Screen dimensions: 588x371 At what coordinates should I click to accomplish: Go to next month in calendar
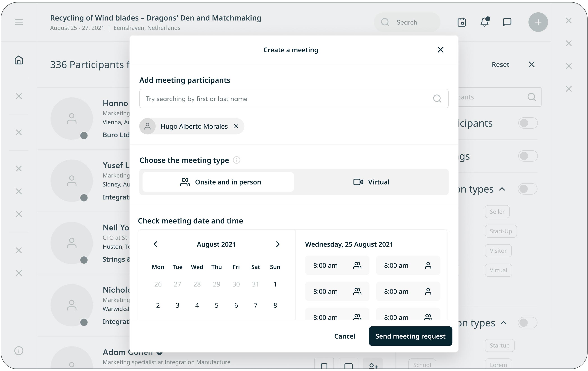[278, 244]
